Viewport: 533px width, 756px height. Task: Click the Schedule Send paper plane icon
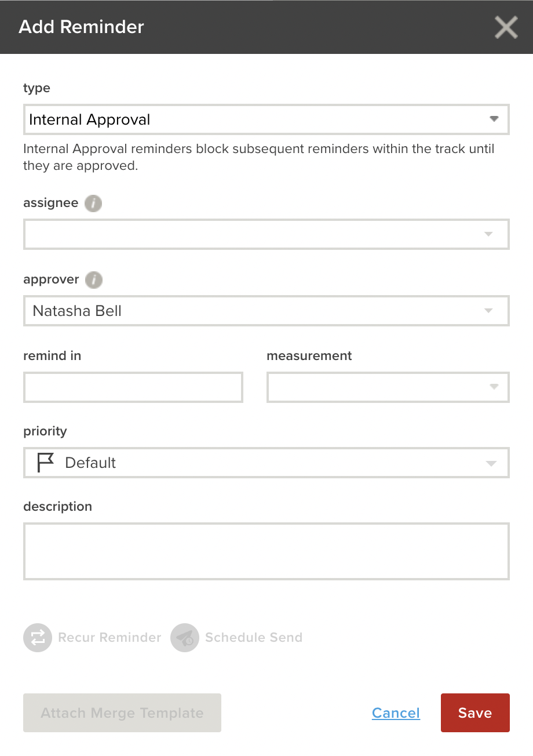tap(185, 638)
